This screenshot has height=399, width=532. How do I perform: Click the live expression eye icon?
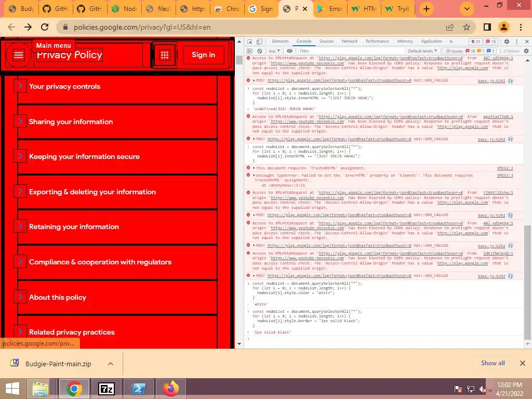289,51
